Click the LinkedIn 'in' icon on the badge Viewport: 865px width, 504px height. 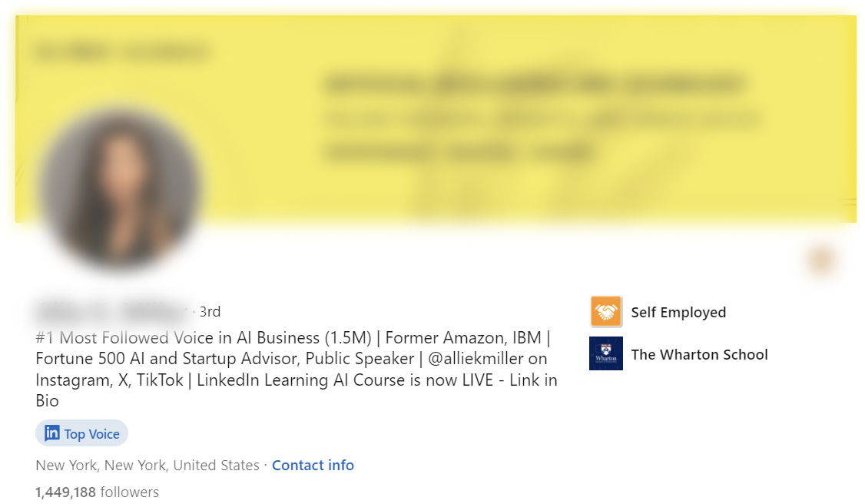[x=51, y=433]
